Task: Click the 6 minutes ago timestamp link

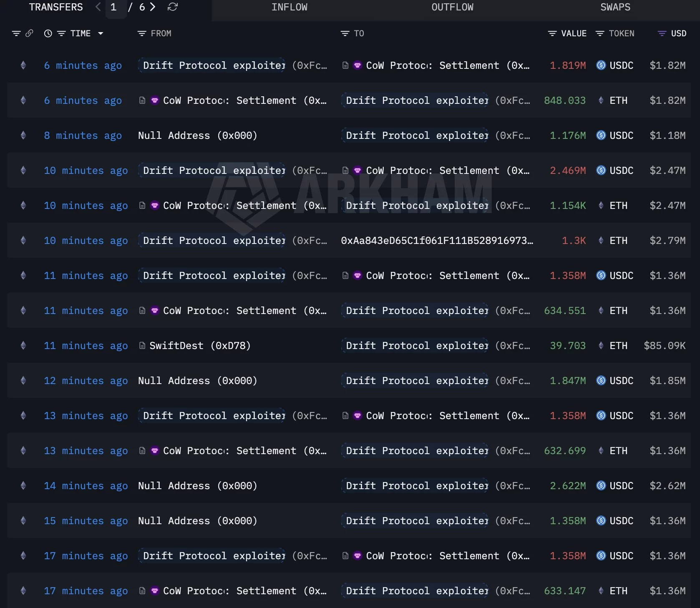Action: tap(83, 65)
